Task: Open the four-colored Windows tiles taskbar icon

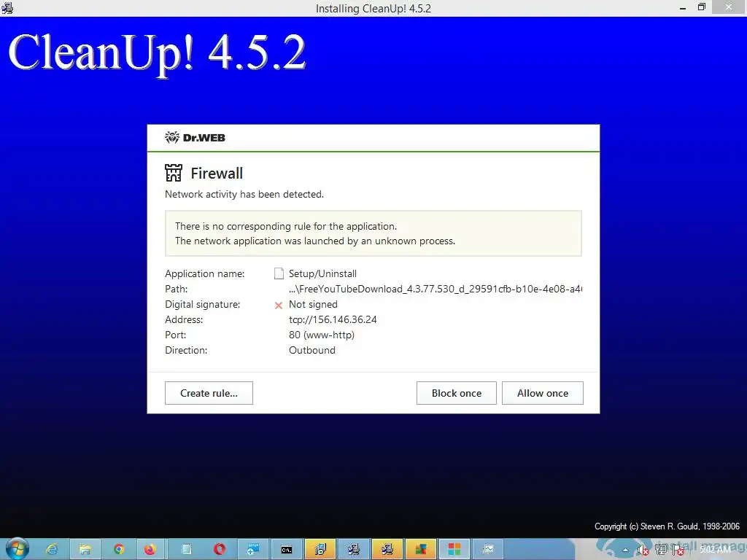Action: [454, 550]
